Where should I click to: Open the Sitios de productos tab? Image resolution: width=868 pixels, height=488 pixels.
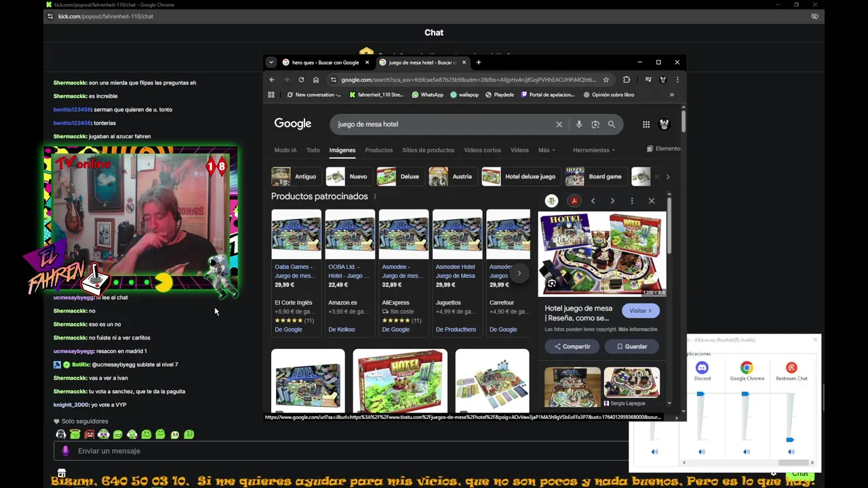pyautogui.click(x=428, y=150)
